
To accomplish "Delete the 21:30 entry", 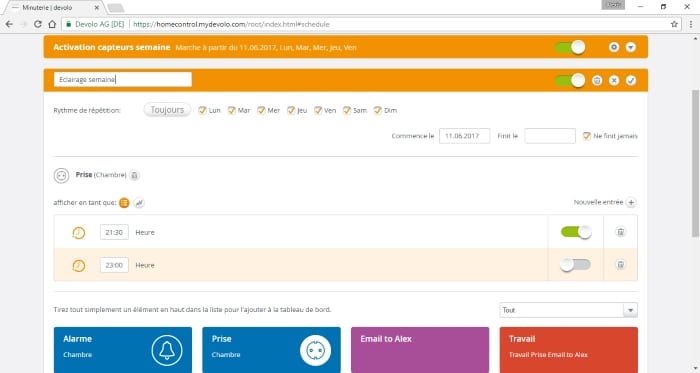I will (621, 232).
